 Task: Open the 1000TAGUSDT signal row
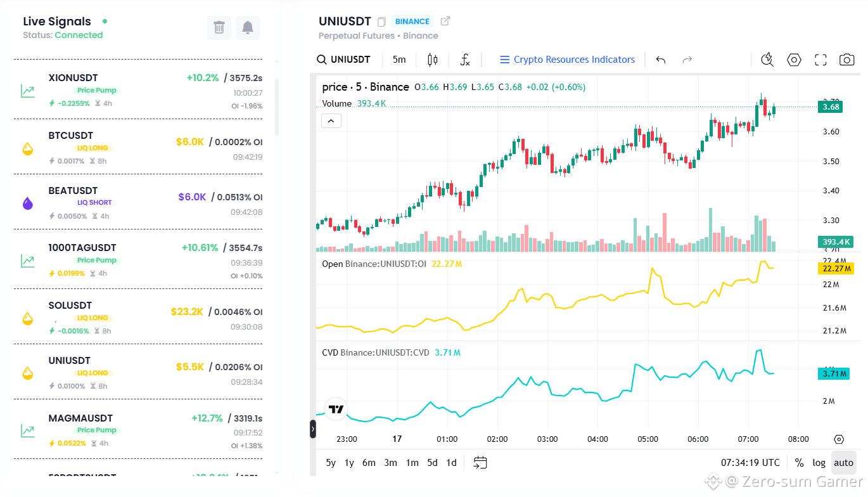(138, 260)
